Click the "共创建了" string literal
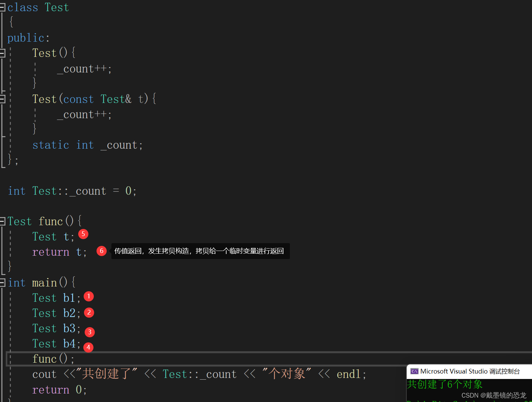 (107, 374)
